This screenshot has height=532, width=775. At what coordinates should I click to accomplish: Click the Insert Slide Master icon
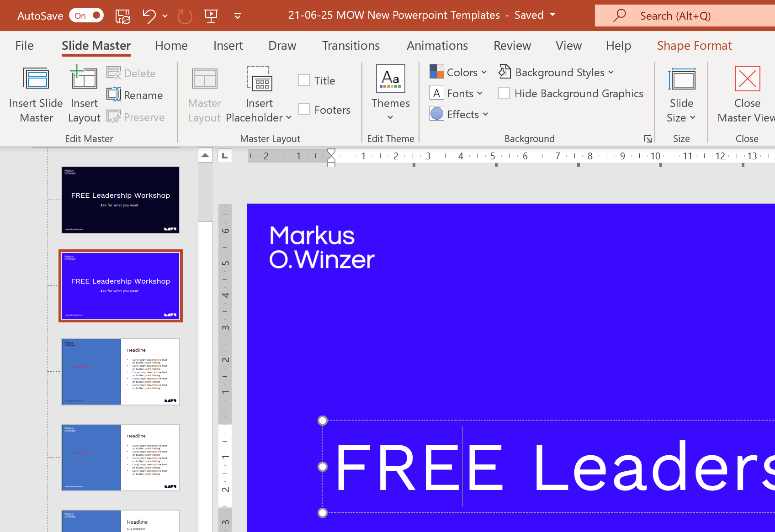[36, 79]
